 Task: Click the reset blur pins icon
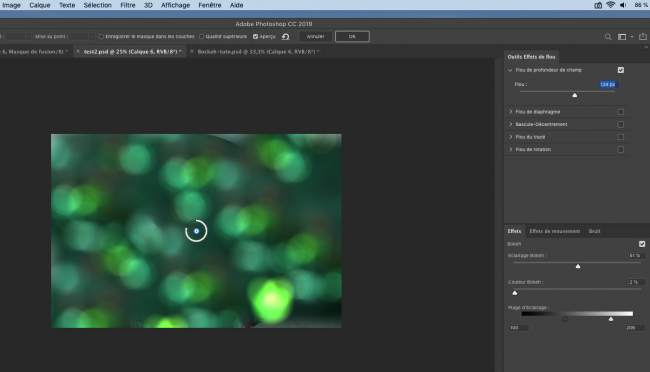click(286, 36)
